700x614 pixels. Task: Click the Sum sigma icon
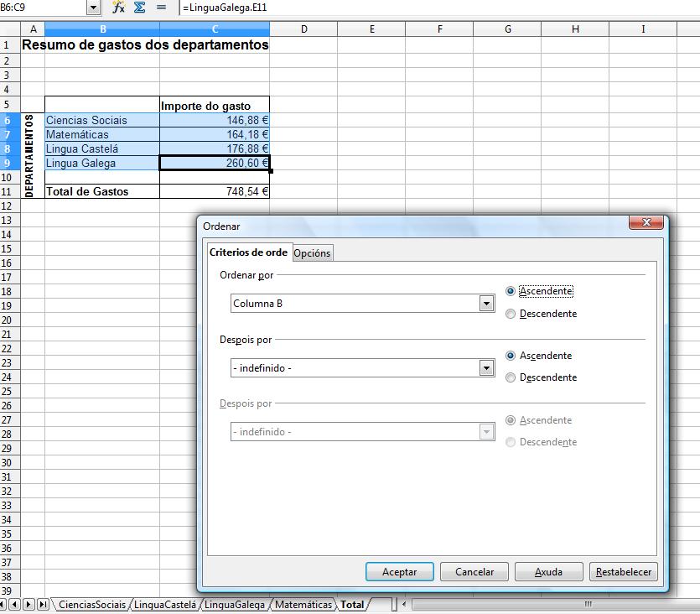point(140,8)
